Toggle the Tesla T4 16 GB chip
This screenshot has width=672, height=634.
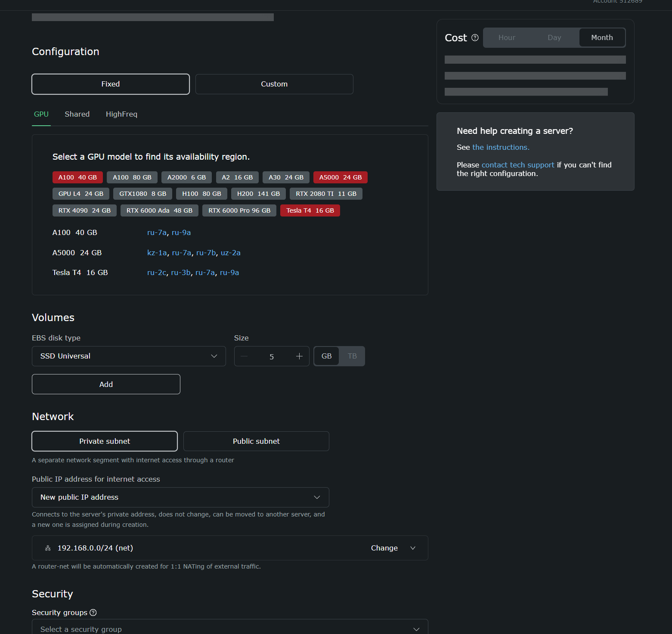tap(310, 210)
